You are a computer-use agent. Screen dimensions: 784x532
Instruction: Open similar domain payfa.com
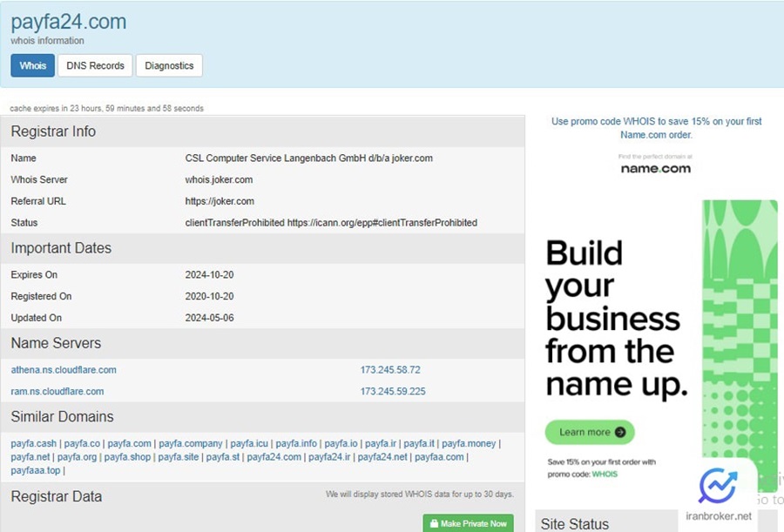[x=129, y=443]
